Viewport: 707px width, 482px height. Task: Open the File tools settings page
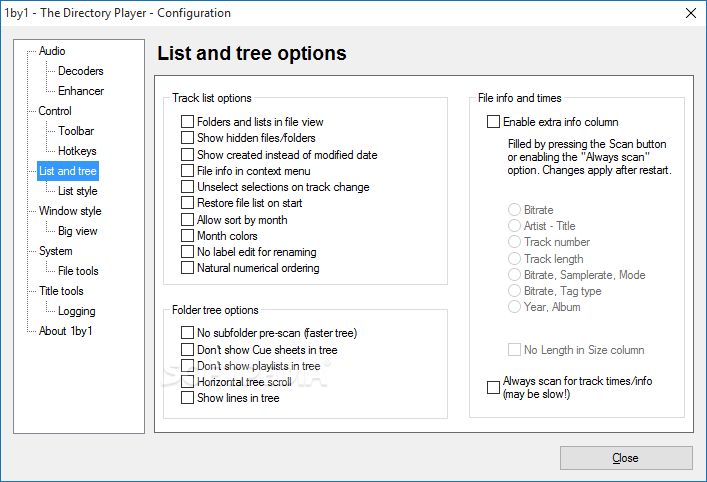(x=78, y=271)
